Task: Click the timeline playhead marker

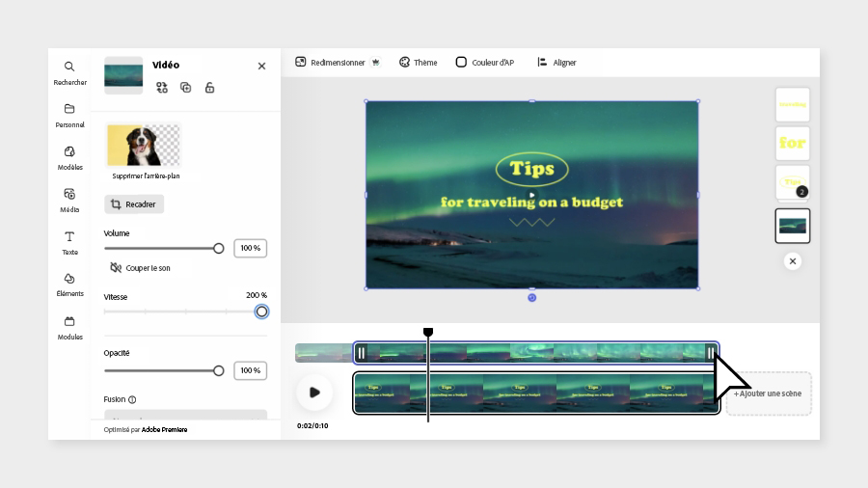Action: 428,332
